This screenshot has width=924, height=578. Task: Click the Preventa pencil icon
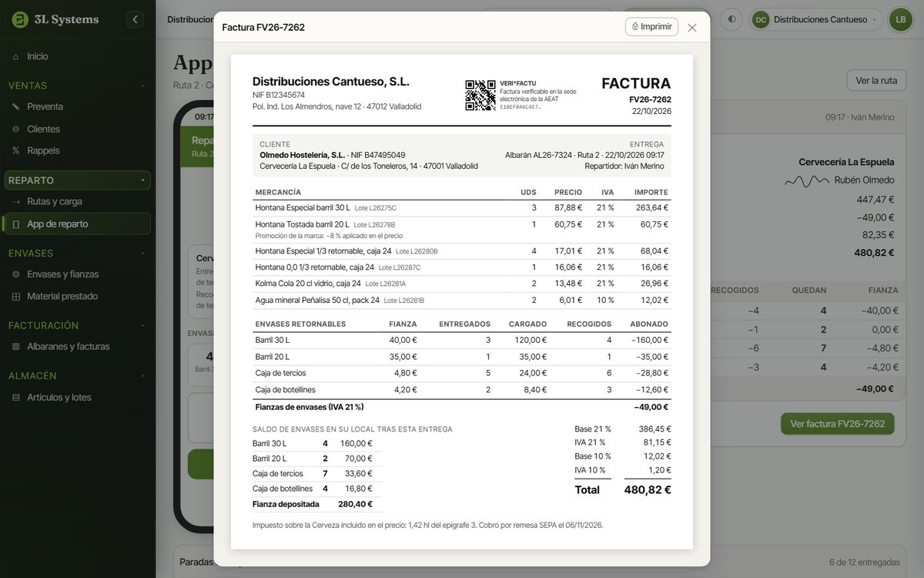point(16,106)
